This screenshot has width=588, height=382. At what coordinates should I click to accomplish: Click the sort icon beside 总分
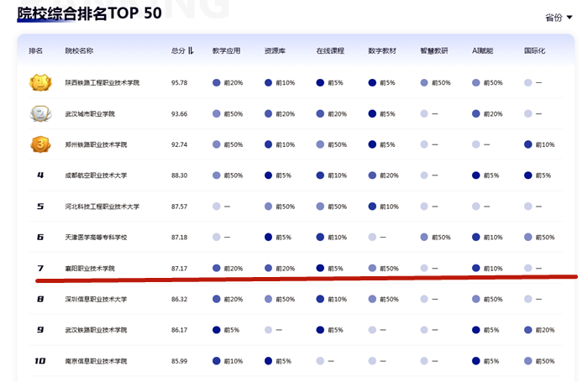[x=191, y=51]
